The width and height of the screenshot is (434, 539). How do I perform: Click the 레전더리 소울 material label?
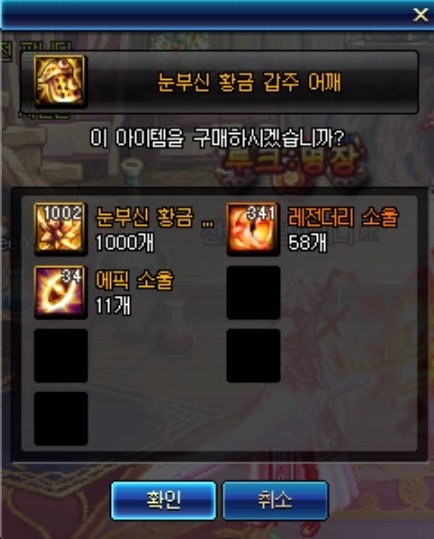(x=343, y=217)
